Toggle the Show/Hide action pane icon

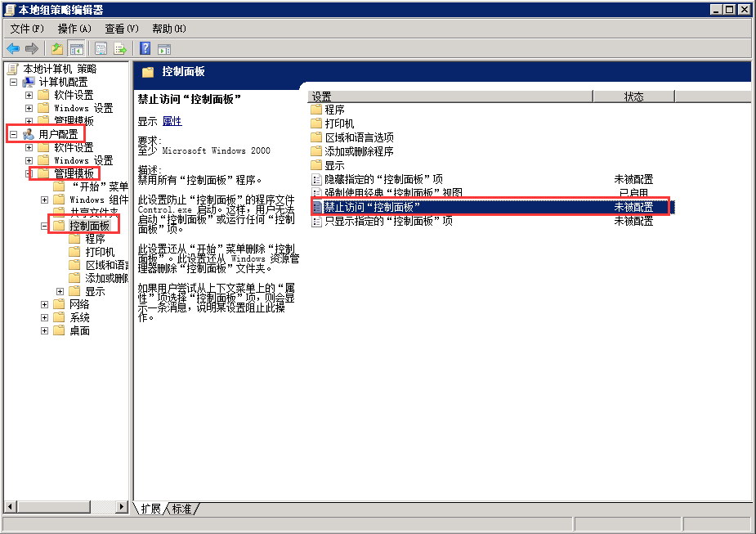point(163,49)
